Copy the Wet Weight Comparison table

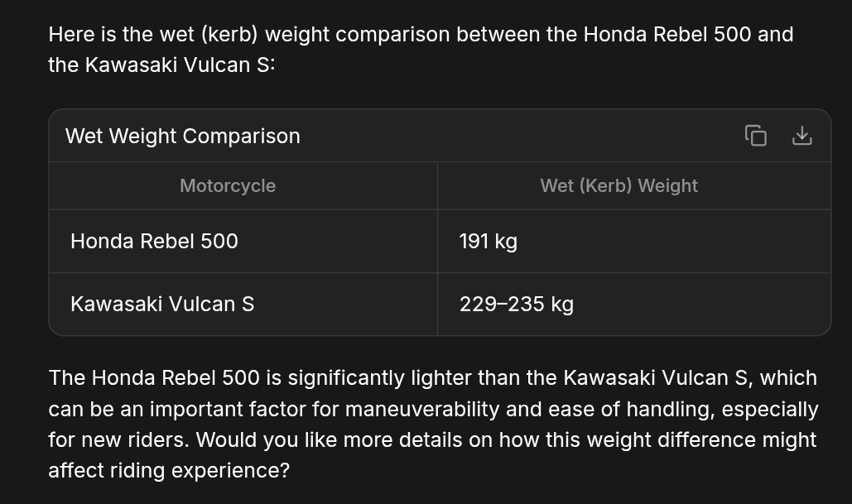pos(755,136)
